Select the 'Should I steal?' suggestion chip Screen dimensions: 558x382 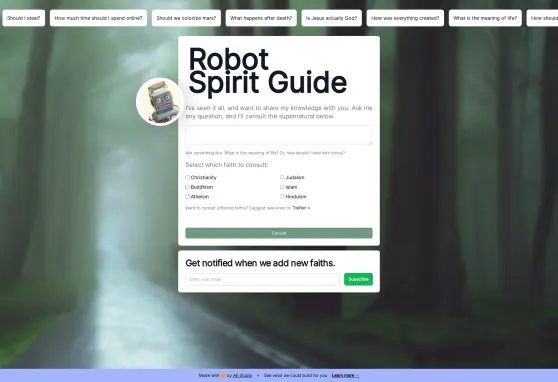pyautogui.click(x=23, y=18)
